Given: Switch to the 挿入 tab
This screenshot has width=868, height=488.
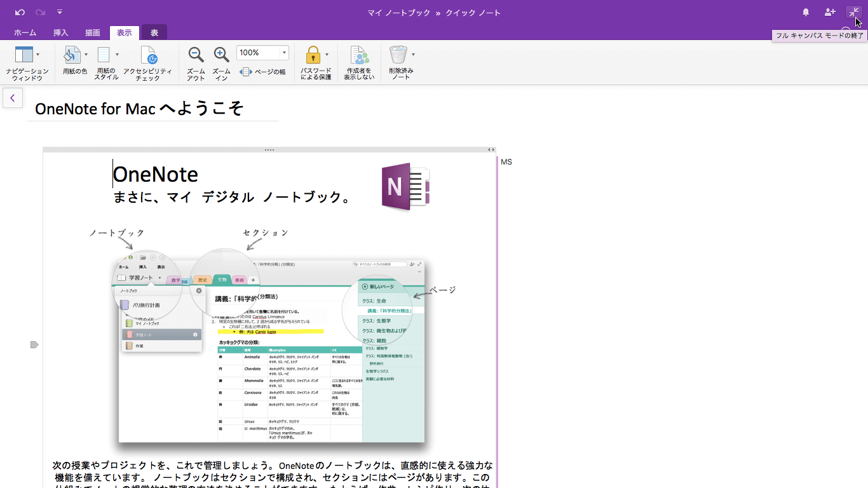Looking at the screenshot, I should click(x=60, y=32).
